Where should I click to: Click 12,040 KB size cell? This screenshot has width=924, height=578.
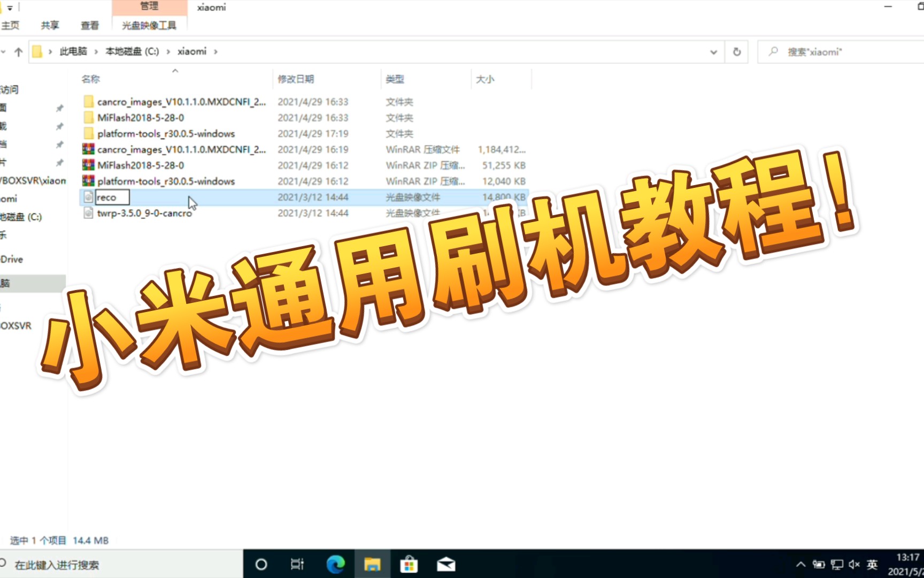504,181
